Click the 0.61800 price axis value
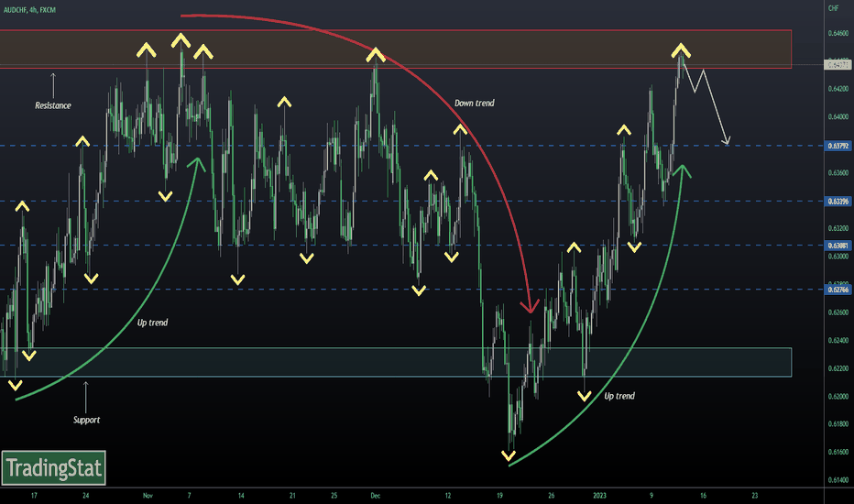The height and width of the screenshot is (504, 854). pos(838,424)
